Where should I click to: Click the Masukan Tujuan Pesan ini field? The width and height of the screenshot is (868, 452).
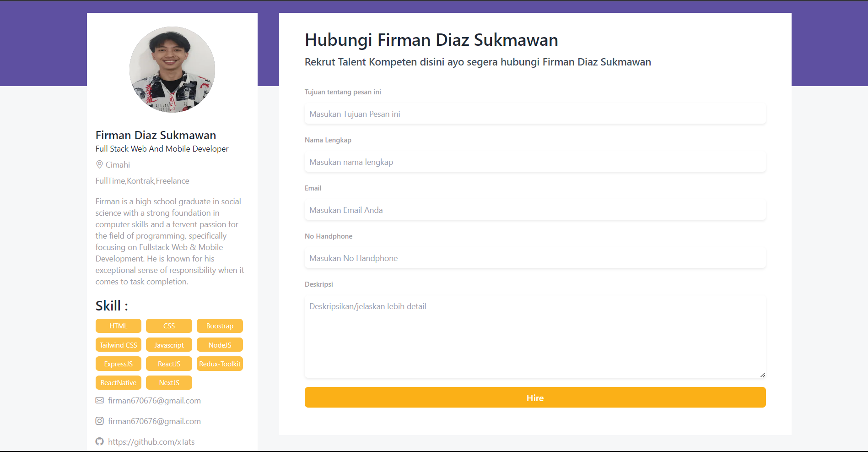click(534, 114)
